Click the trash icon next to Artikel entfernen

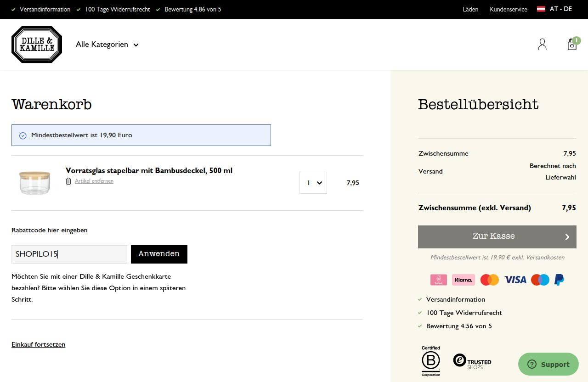(x=68, y=181)
